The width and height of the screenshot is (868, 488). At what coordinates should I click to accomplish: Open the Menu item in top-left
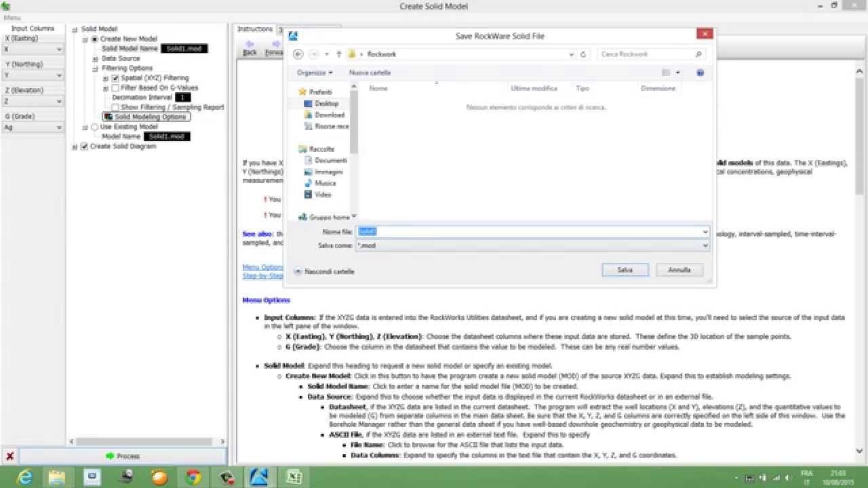click(x=12, y=18)
